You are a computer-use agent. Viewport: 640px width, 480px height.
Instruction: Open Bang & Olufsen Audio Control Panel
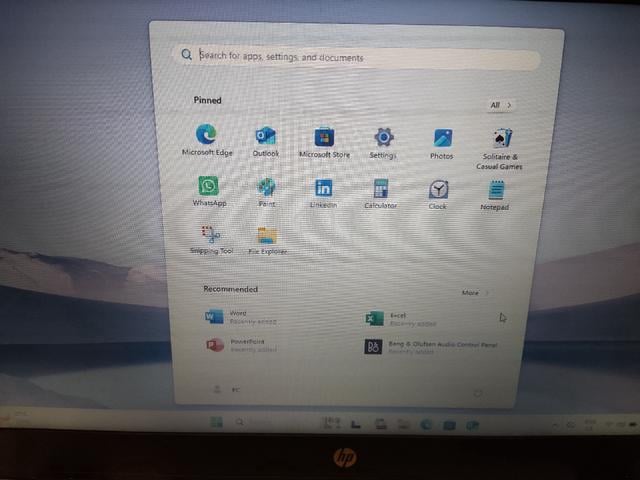click(x=431, y=347)
